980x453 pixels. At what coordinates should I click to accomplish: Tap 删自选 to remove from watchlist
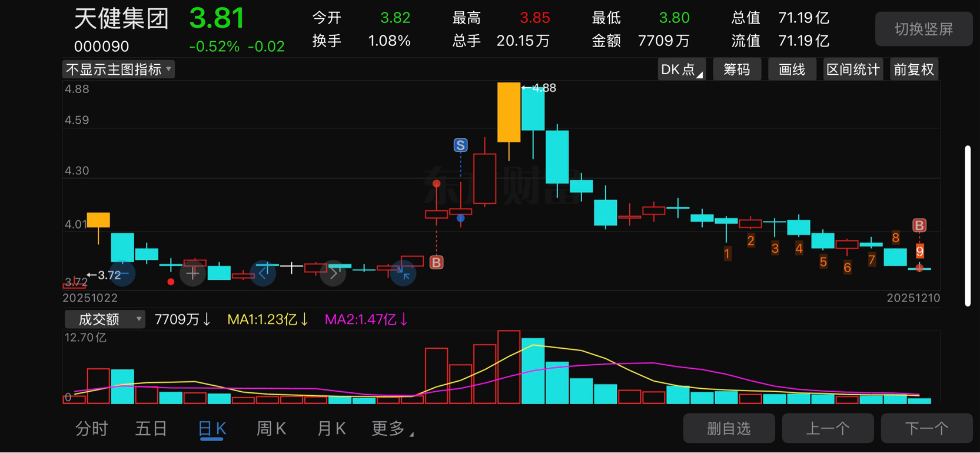click(729, 428)
